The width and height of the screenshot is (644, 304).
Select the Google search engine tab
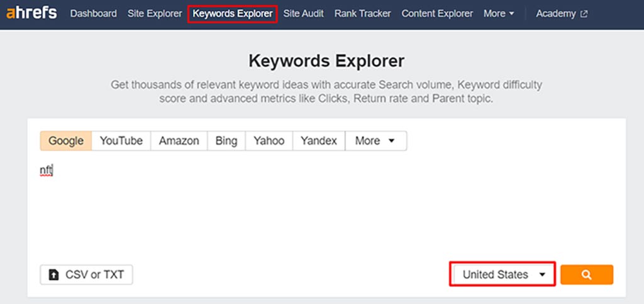(66, 141)
